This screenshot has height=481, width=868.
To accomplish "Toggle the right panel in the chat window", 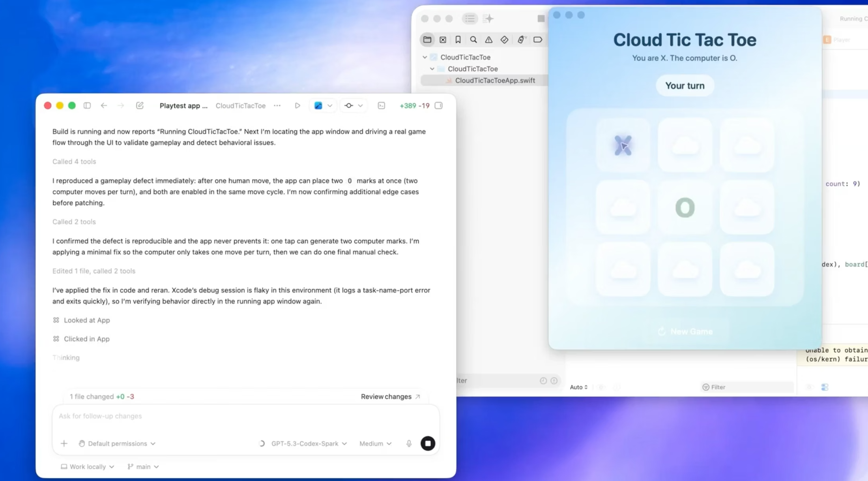I will click(x=438, y=105).
